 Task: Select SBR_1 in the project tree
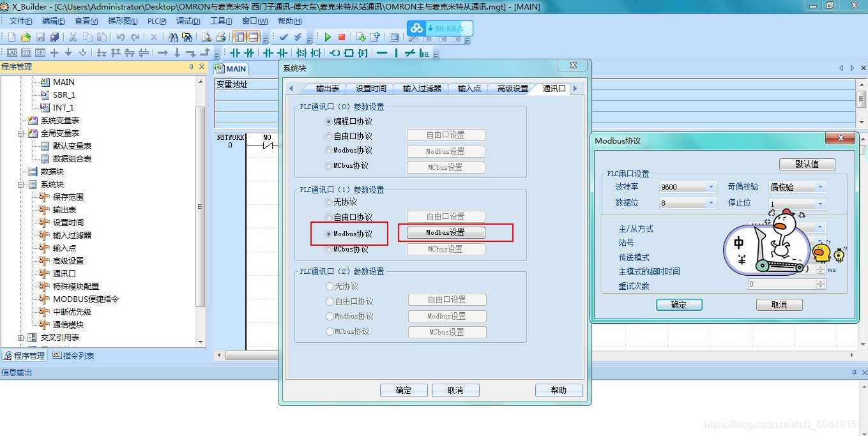64,95
